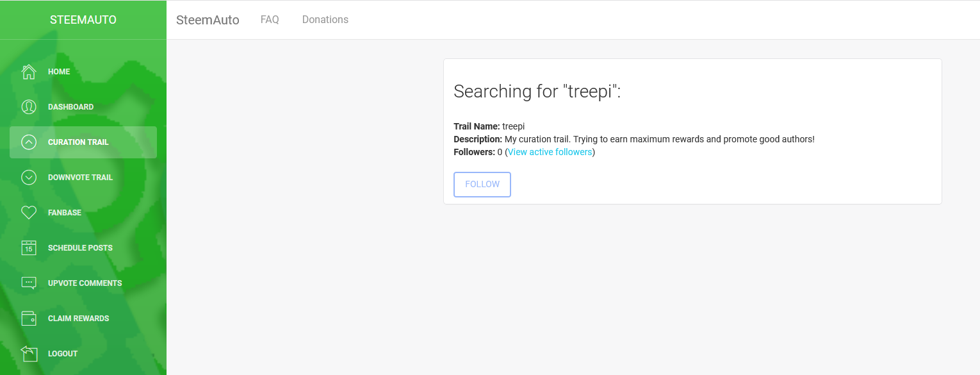
Task: View active followers of treepi
Action: [x=550, y=152]
